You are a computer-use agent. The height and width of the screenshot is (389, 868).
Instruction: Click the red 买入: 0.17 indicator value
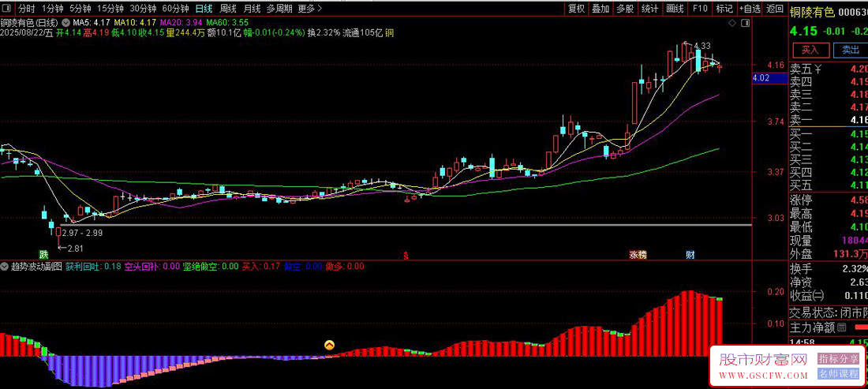[261, 266]
